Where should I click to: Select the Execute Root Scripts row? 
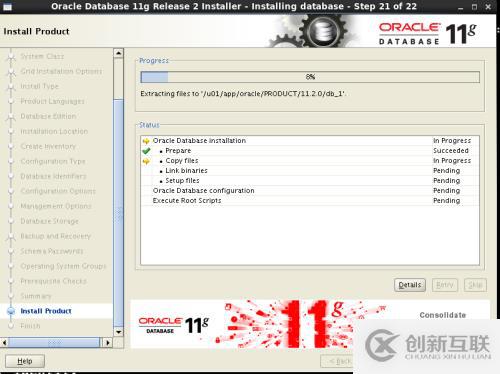pyautogui.click(x=310, y=201)
